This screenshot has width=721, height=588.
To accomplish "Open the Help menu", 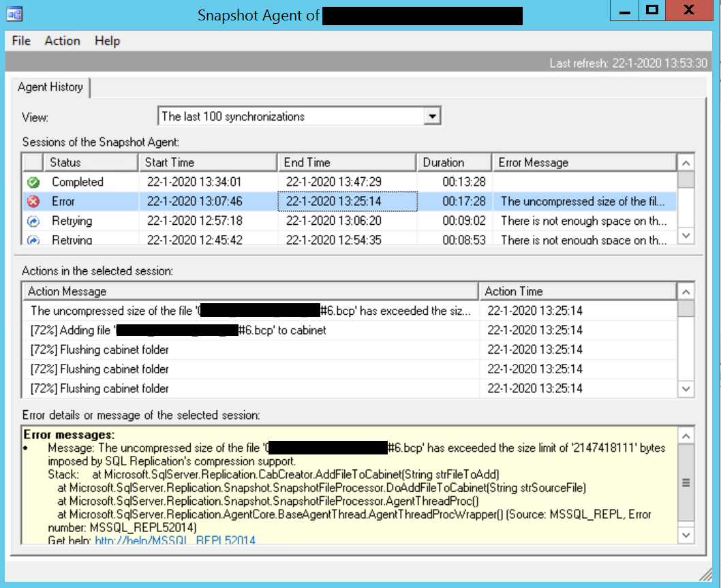I will pyautogui.click(x=107, y=41).
